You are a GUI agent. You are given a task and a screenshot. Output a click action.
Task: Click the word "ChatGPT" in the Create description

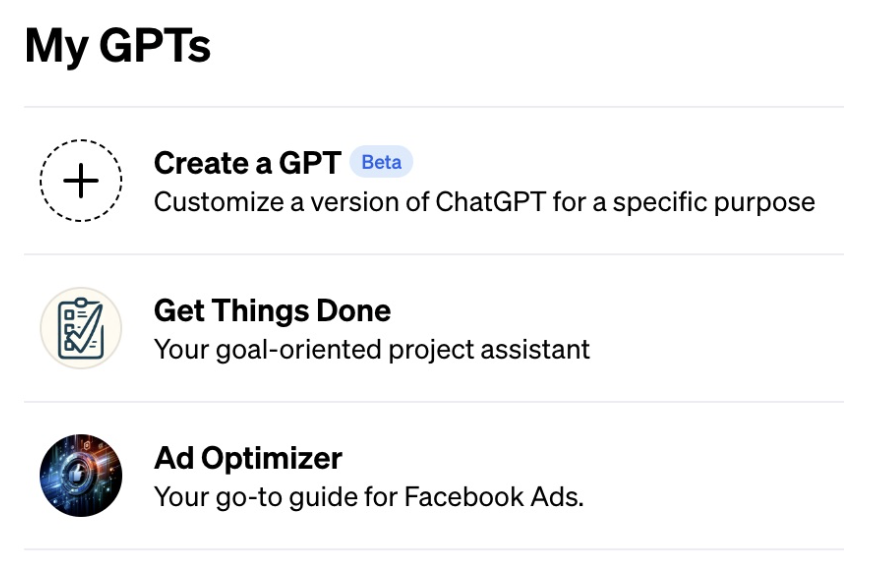tap(490, 202)
